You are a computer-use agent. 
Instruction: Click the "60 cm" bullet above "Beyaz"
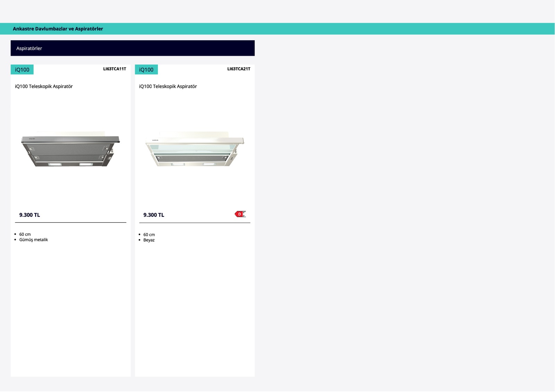tap(149, 235)
